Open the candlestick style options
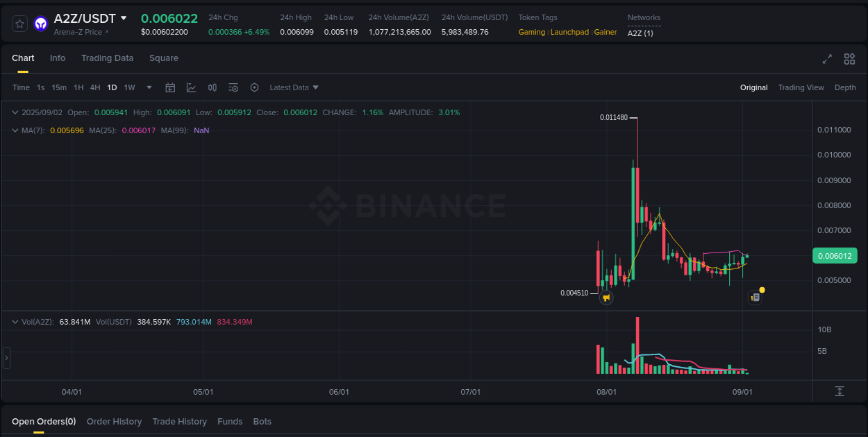 click(212, 87)
